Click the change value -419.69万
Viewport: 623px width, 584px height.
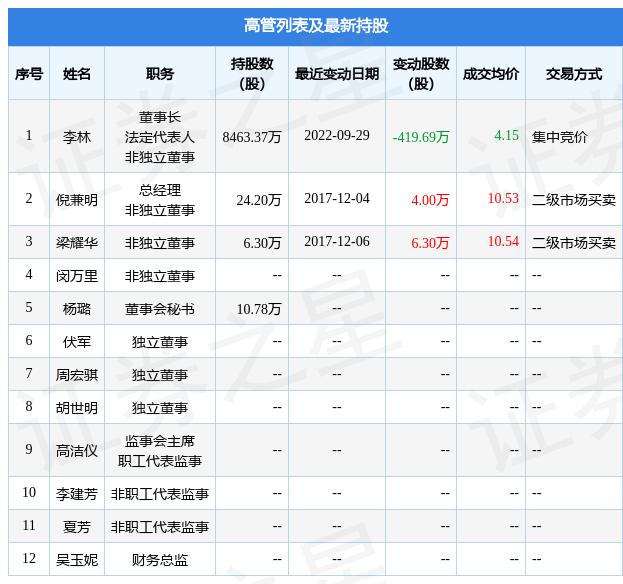pos(421,137)
